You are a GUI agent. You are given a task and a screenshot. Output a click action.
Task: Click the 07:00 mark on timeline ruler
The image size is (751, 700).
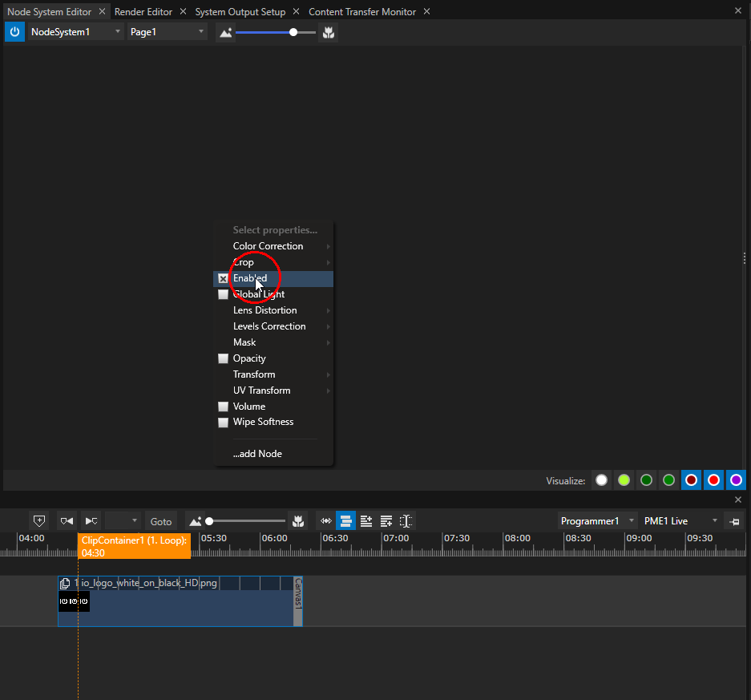click(x=397, y=538)
